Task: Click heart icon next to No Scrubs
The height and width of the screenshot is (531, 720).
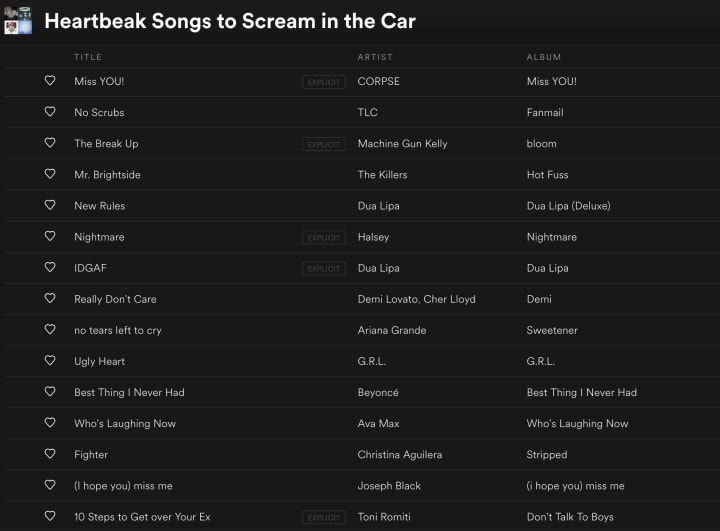Action: [50, 112]
